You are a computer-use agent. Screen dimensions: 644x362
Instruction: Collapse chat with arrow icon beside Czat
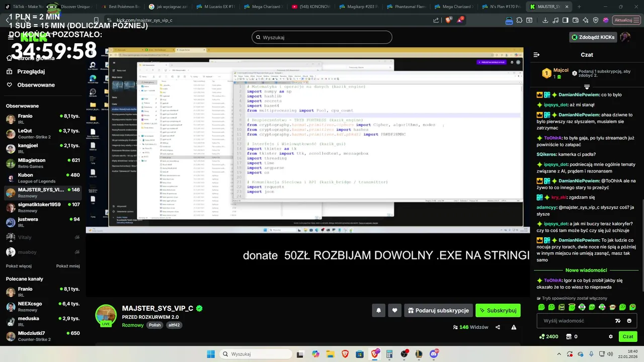point(536,55)
